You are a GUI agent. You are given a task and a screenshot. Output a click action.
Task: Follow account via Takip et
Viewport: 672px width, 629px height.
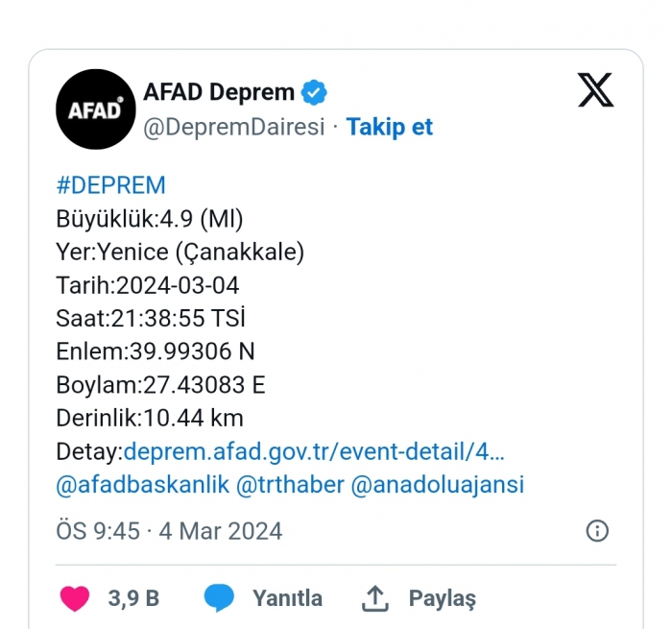point(390,127)
